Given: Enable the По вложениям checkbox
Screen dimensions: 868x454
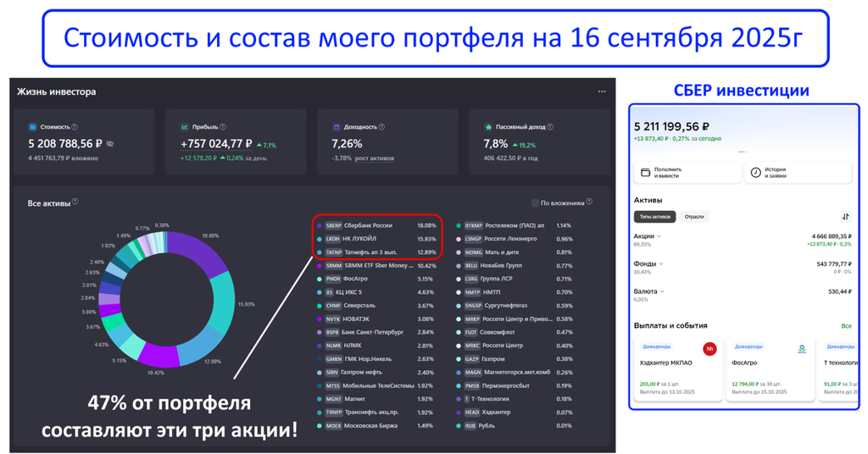Looking at the screenshot, I should point(535,202).
